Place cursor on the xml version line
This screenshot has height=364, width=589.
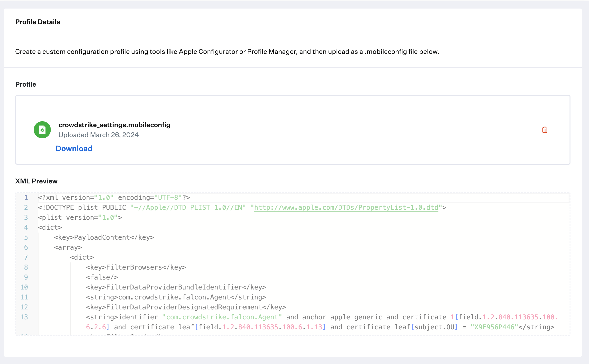114,198
